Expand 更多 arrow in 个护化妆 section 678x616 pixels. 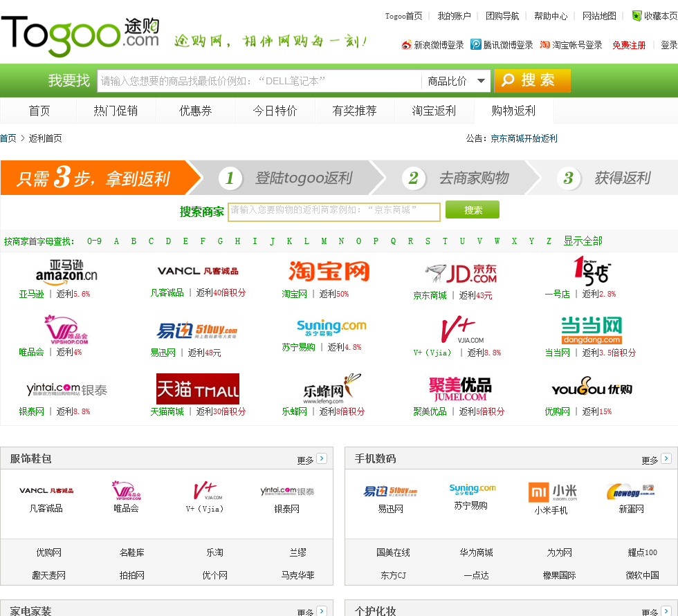click(x=666, y=611)
